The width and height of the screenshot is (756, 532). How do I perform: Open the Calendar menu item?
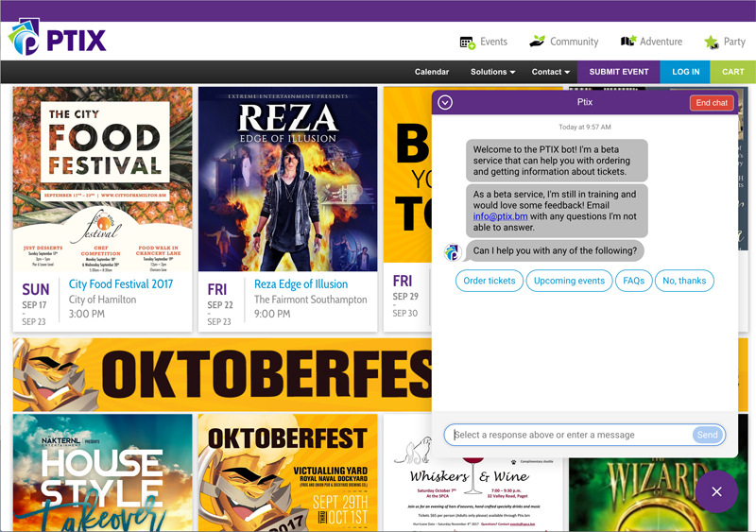click(432, 72)
